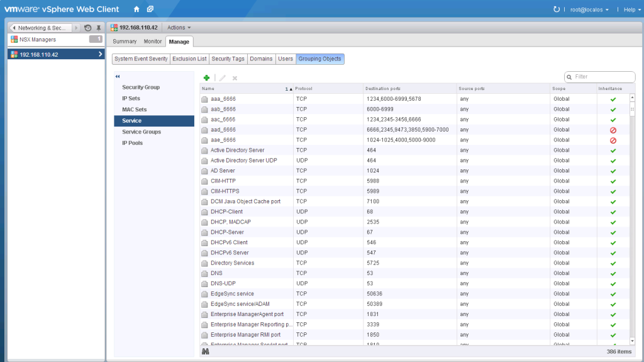The height and width of the screenshot is (362, 644).
Task: Select the Active Directory Server UDP row
Action: tap(415, 161)
